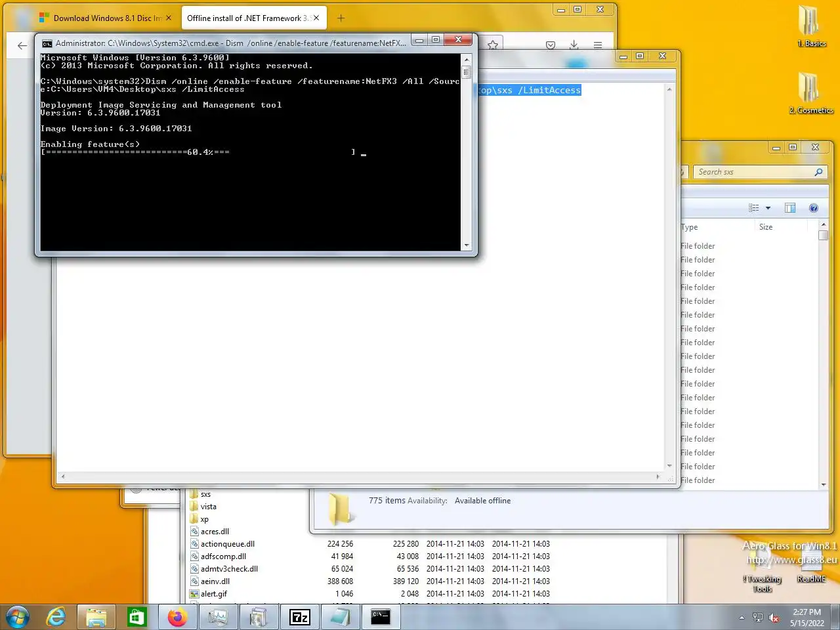This screenshot has height=630, width=840.
Task: Click the Explorer list scroll up arrow
Action: coord(824,224)
